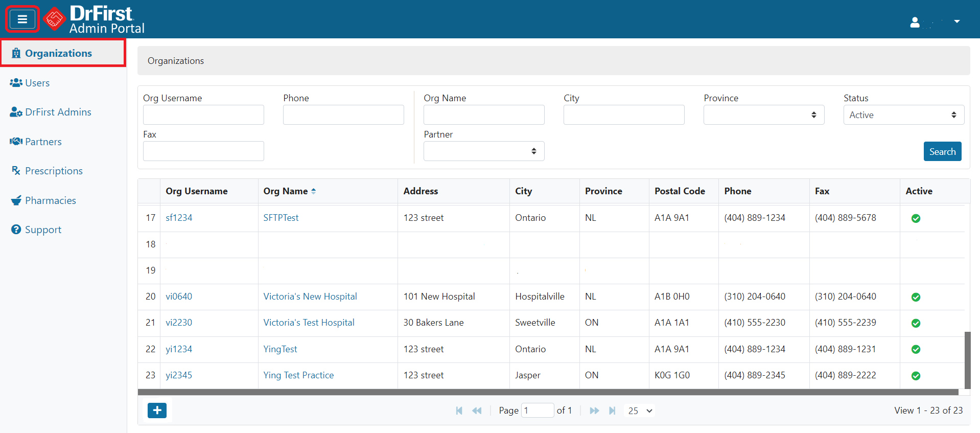Click the vertical scrollbar in the table
Image resolution: width=980 pixels, height=433 pixels.
tap(967, 360)
